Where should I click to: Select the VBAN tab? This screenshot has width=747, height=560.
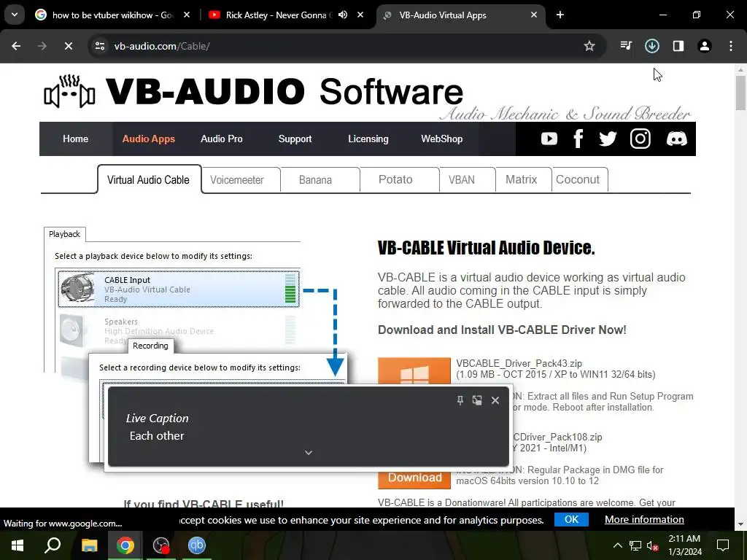(x=467, y=180)
